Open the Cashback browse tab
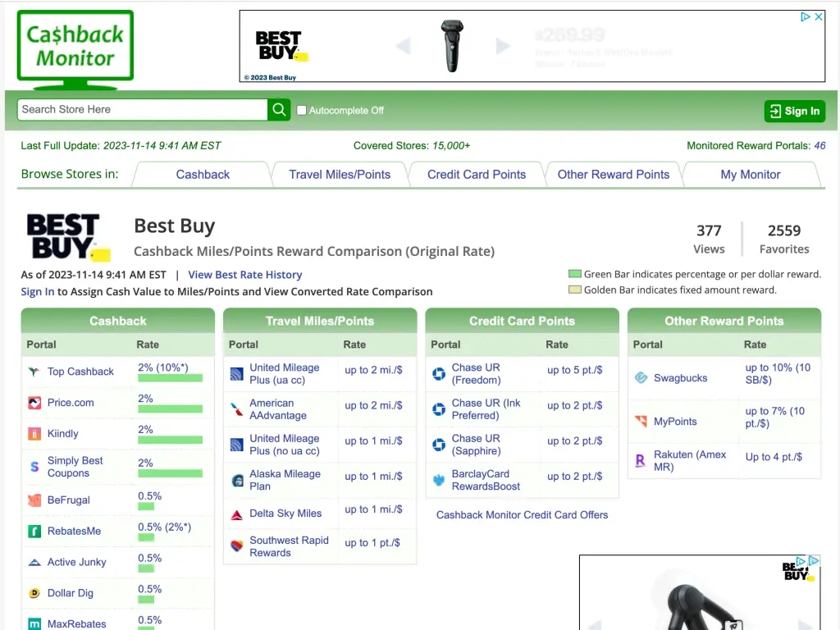840x630 pixels. click(203, 175)
